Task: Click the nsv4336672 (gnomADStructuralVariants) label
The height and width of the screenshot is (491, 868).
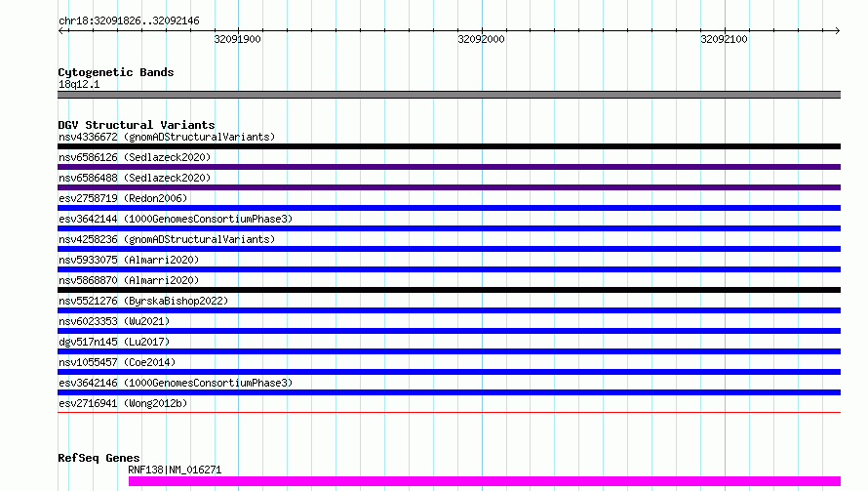Action: tap(167, 137)
